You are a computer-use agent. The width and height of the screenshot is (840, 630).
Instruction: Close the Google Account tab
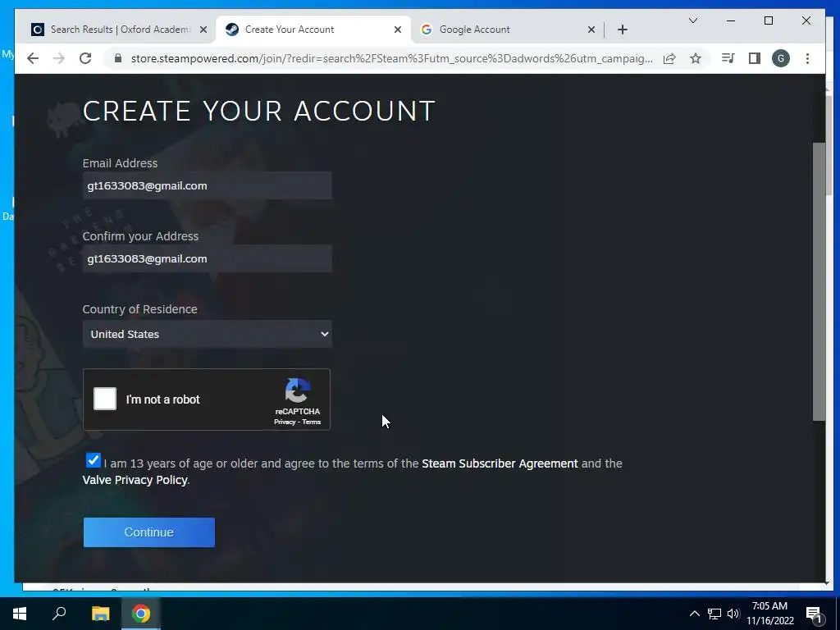591,30
